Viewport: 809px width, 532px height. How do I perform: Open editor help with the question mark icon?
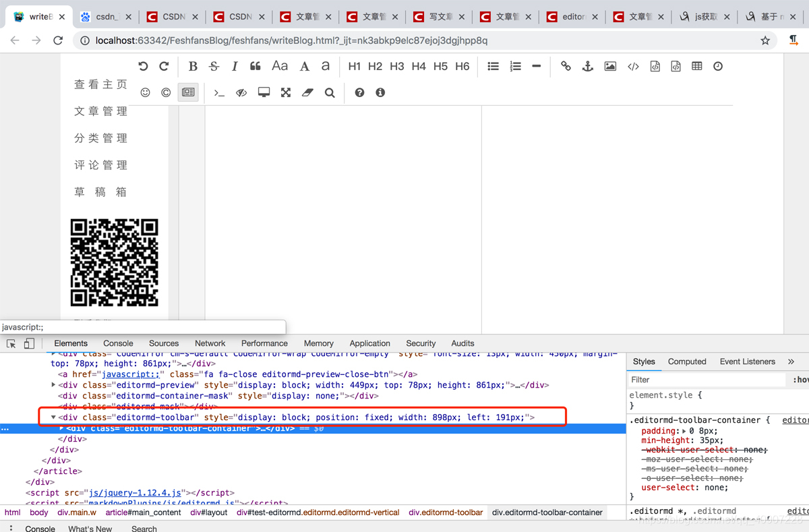click(359, 92)
